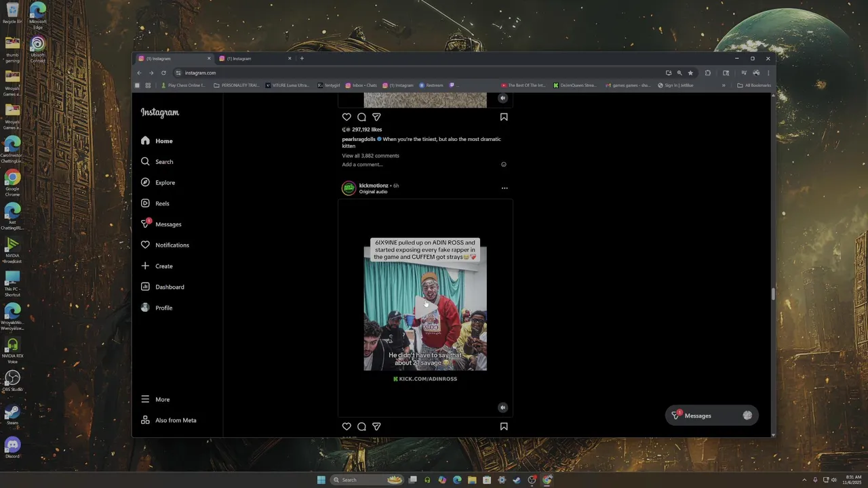Open the OBS Studio desktop shortcut
Screen dimensions: 868x488
tap(12, 380)
